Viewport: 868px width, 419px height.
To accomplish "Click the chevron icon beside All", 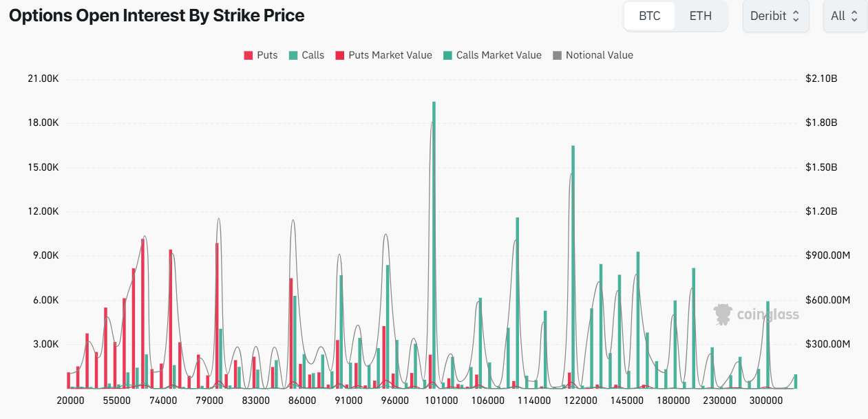I will (x=856, y=15).
